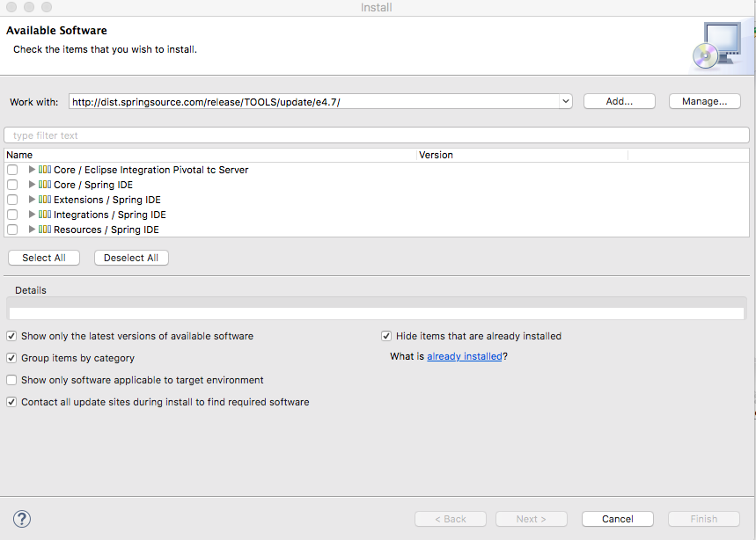Click category icon beside Core / Eclipse Integration Pivotal tc Server

[45, 170]
